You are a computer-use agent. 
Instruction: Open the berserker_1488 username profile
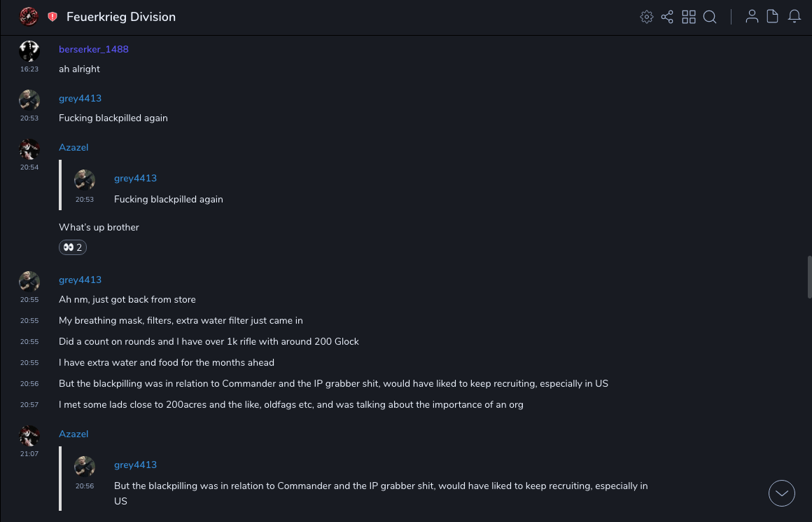click(94, 49)
